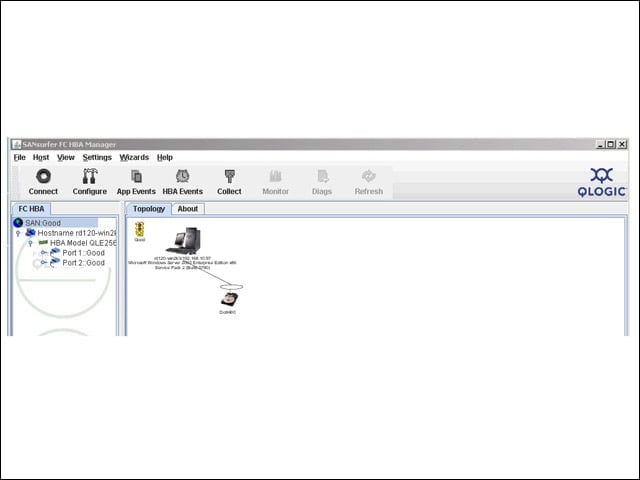Click the HBA Model adapter card icon

pyautogui.click(x=43, y=242)
